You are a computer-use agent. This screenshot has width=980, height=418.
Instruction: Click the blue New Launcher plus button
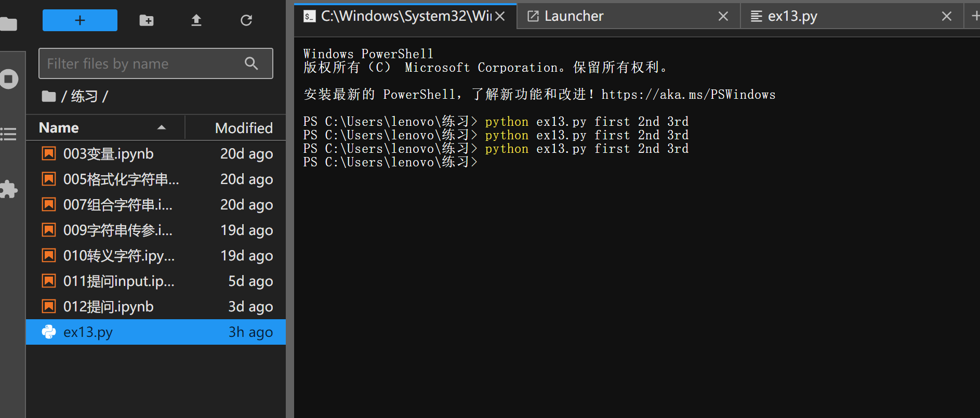[x=80, y=20]
